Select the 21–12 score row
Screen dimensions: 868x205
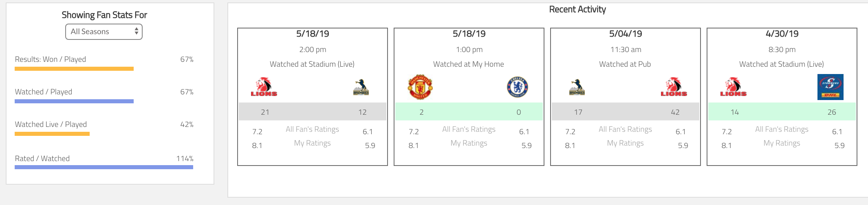pos(313,112)
